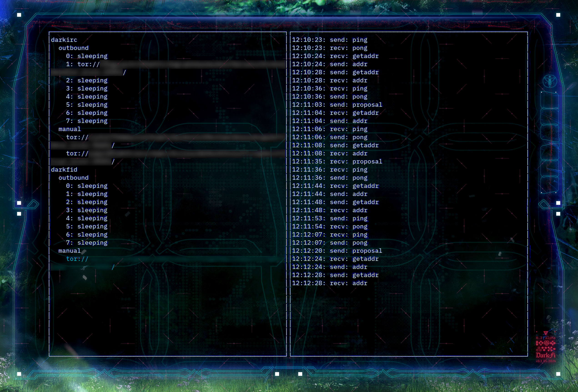Select slot 7: sleeping under darkfid outbound
This screenshot has width=578, height=392.
coord(87,243)
